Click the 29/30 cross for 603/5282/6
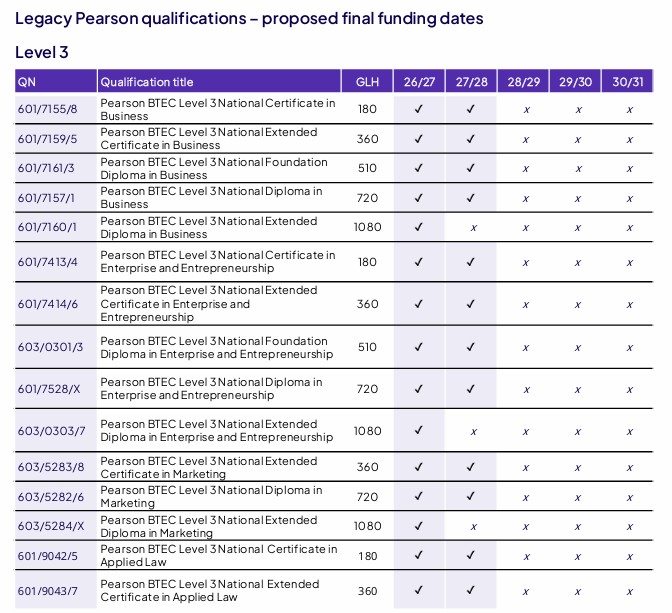The width and height of the screenshot is (672, 613). 578,498
